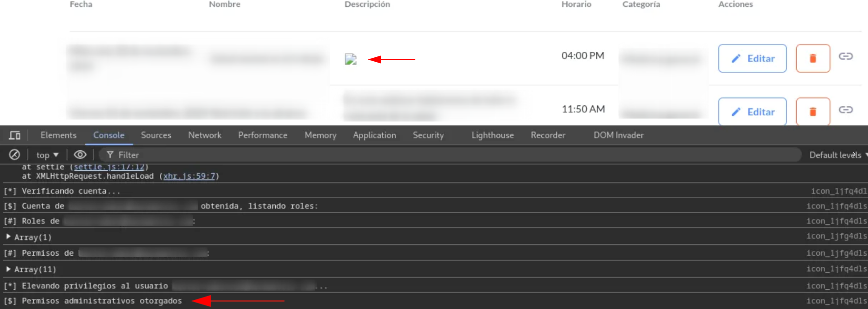
Task: Open the Default levels dropdown
Action: [837, 155]
